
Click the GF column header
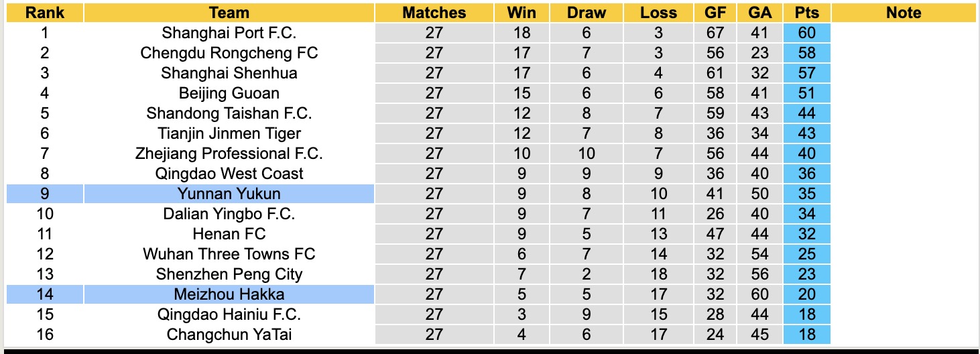coord(715,13)
